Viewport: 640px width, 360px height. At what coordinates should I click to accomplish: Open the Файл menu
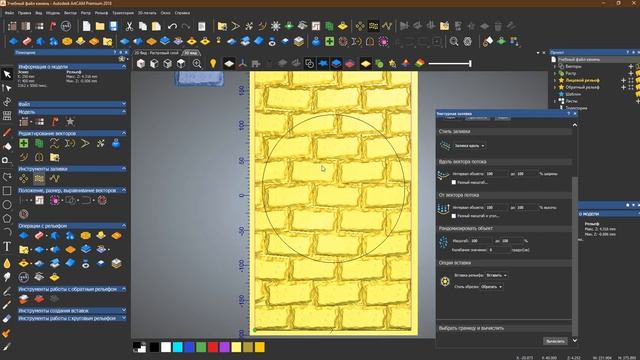click(x=9, y=13)
